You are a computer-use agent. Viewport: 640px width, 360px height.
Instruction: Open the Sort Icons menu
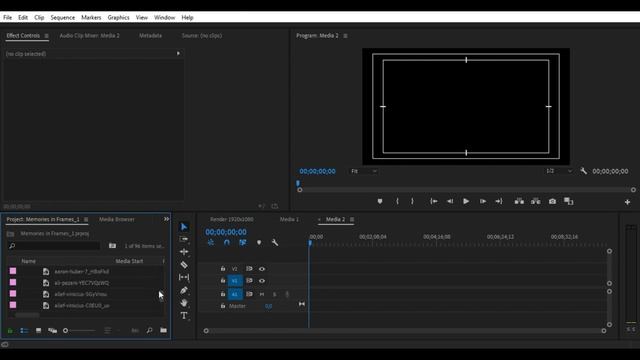tap(107, 330)
